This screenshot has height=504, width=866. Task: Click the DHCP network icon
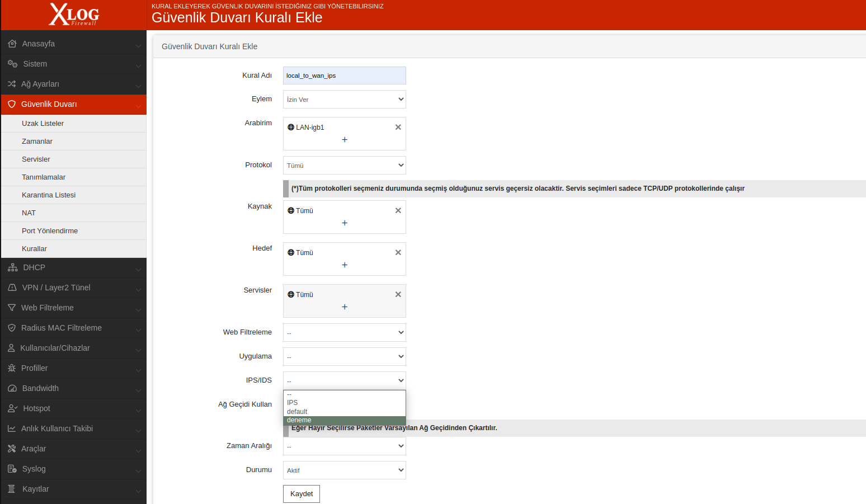click(x=12, y=267)
